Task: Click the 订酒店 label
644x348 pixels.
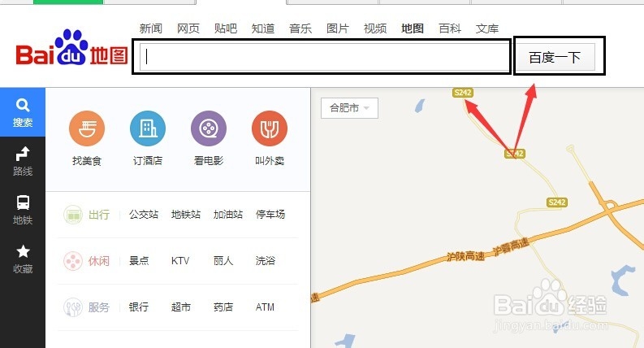Action: click(148, 160)
